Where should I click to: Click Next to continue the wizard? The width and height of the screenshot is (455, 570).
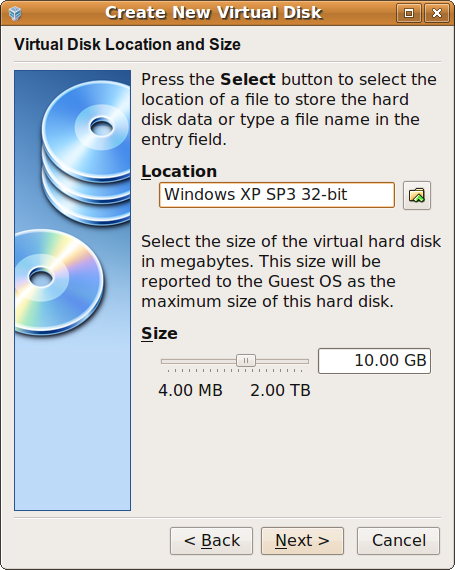pyautogui.click(x=302, y=541)
